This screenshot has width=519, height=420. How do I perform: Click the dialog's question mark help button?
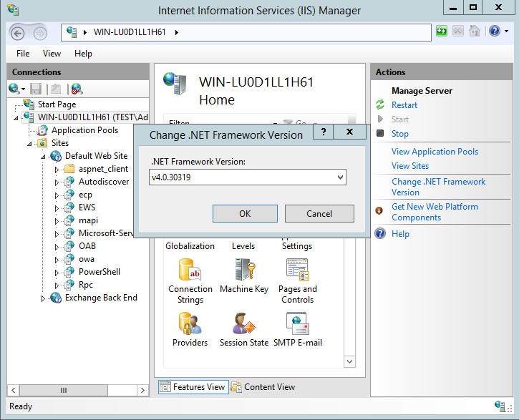click(324, 132)
